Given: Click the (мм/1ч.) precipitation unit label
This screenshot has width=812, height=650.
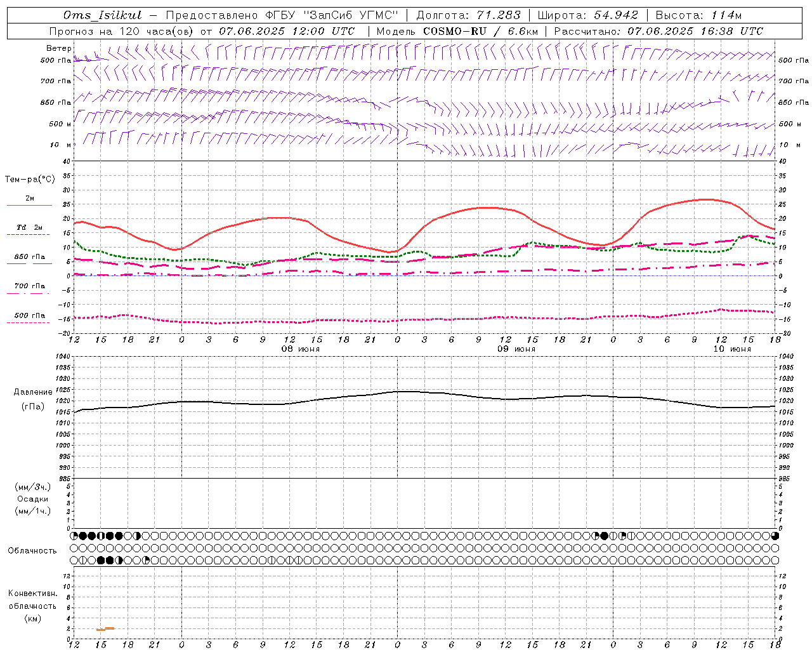Looking at the screenshot, I should [x=33, y=511].
